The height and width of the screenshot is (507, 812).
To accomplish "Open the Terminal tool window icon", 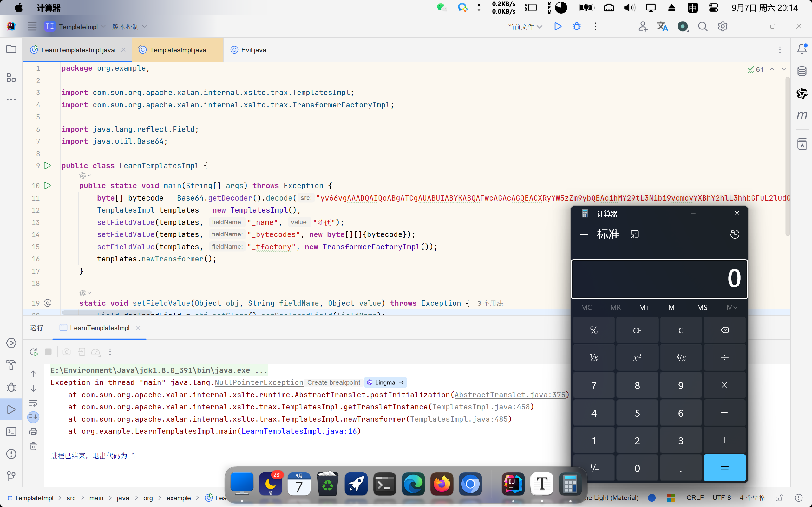I will [11, 432].
